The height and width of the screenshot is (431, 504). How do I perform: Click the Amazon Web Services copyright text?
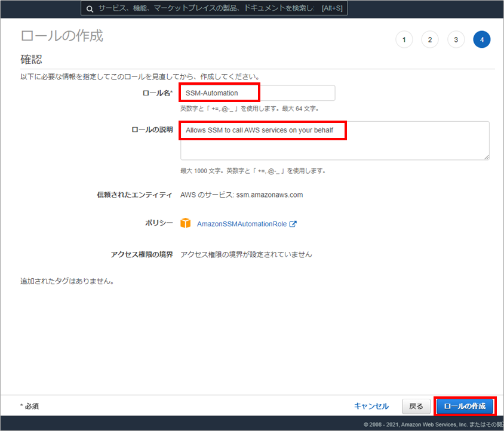tap(434, 424)
